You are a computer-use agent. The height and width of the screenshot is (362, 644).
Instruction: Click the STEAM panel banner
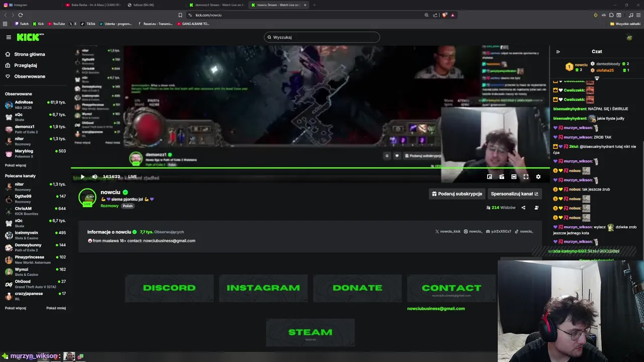[x=310, y=332]
